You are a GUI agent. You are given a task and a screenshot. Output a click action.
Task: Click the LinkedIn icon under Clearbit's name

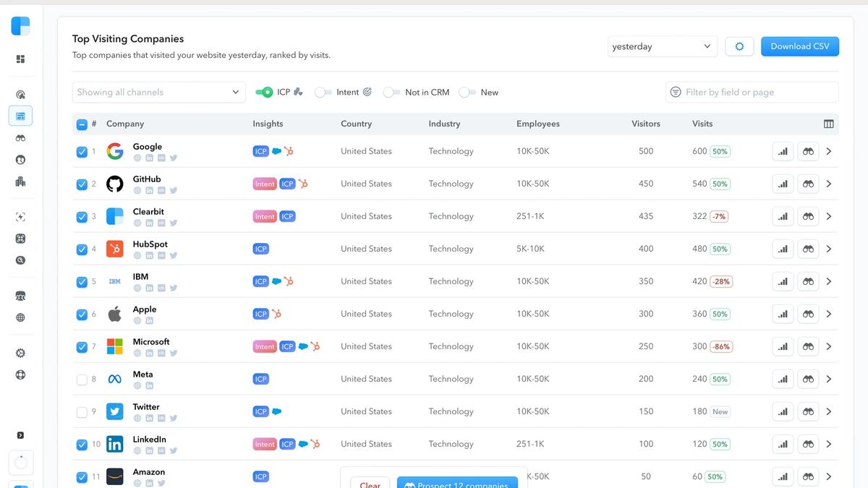click(149, 222)
